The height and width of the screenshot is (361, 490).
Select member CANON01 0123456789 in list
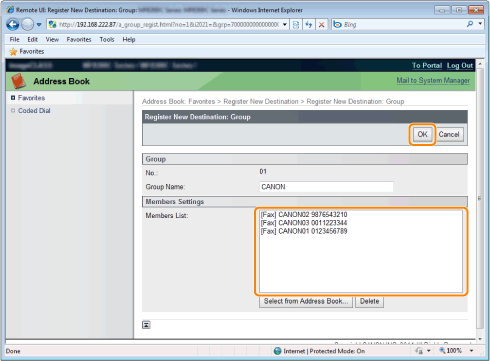coord(304,231)
